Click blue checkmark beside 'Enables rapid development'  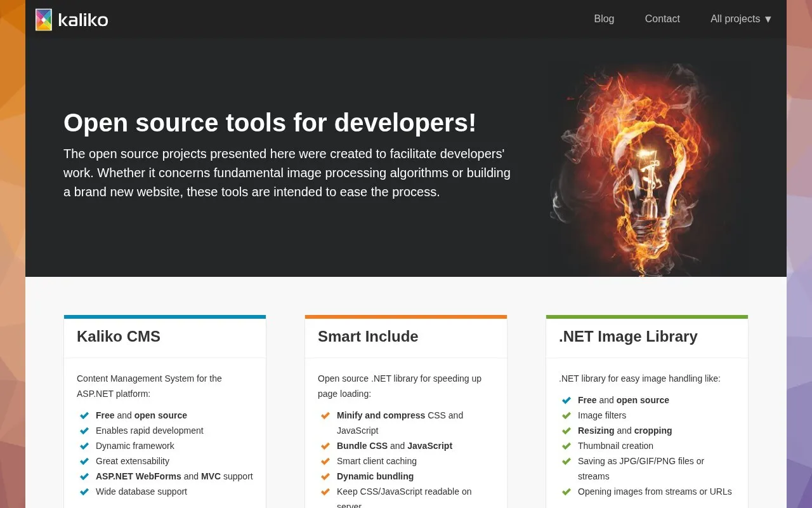coord(84,431)
